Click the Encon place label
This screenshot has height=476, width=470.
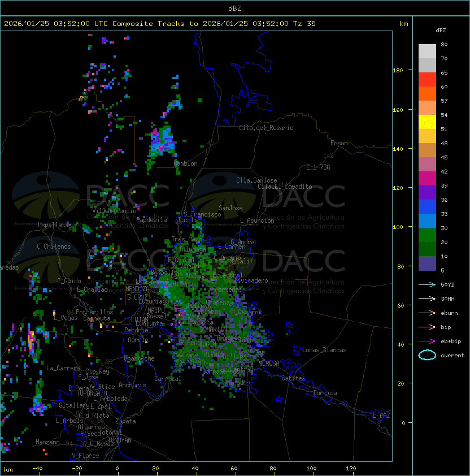pos(339,143)
